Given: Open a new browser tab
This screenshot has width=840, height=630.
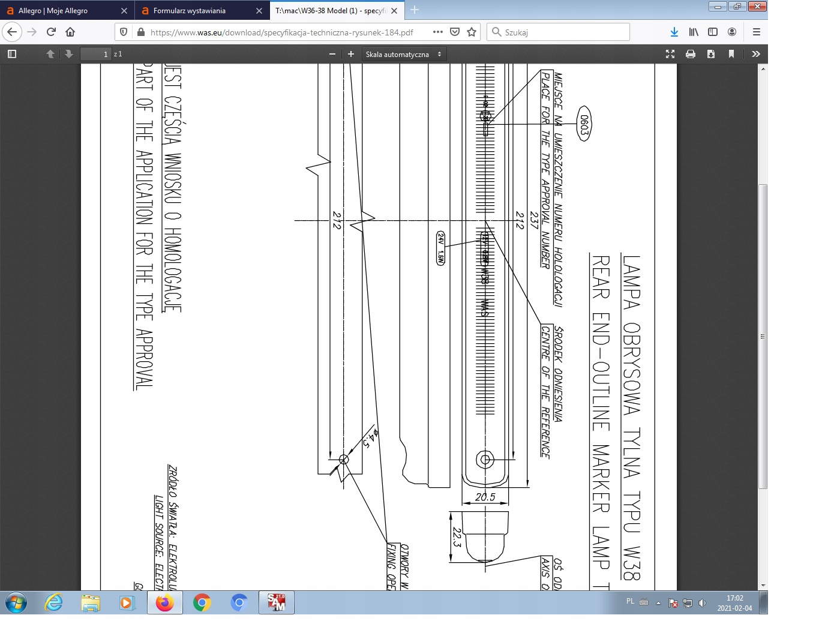Looking at the screenshot, I should [x=415, y=10].
